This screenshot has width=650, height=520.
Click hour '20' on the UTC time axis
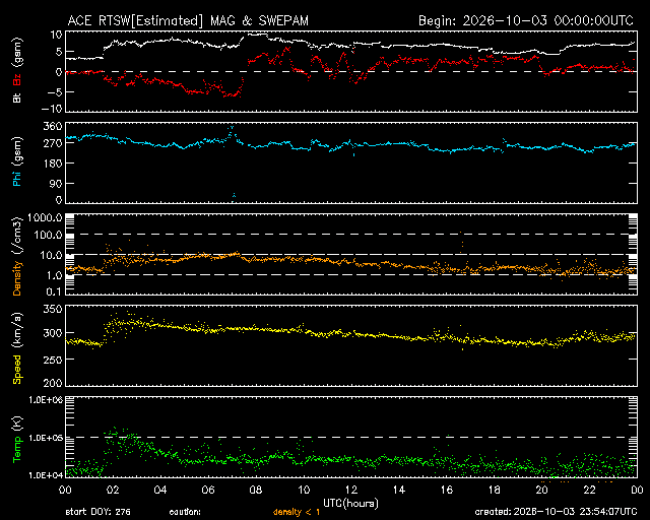542,490
